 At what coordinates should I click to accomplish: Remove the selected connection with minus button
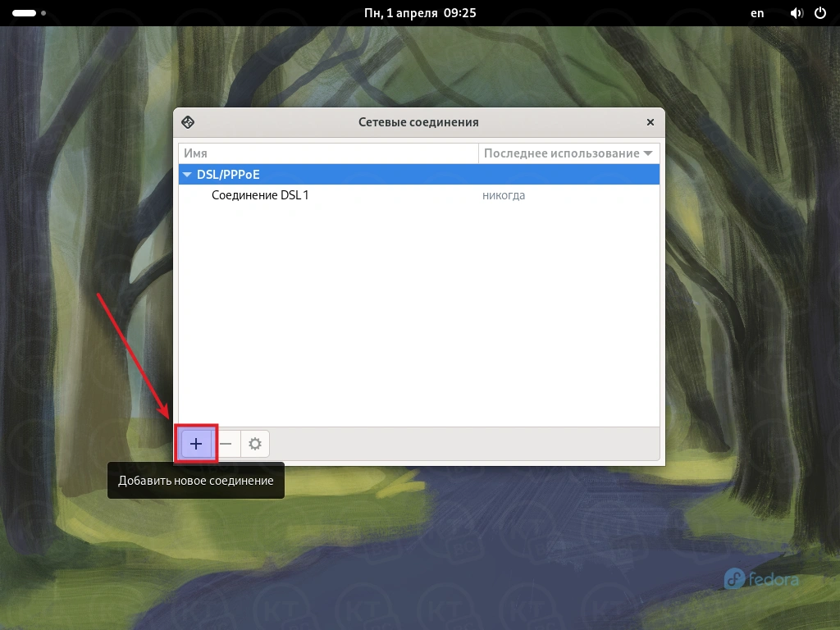tap(226, 444)
